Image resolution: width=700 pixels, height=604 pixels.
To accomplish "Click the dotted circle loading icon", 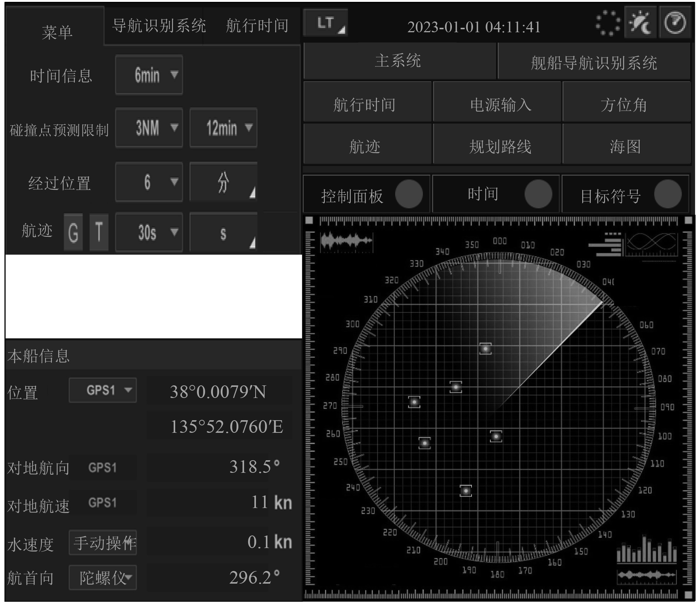I will (x=607, y=23).
